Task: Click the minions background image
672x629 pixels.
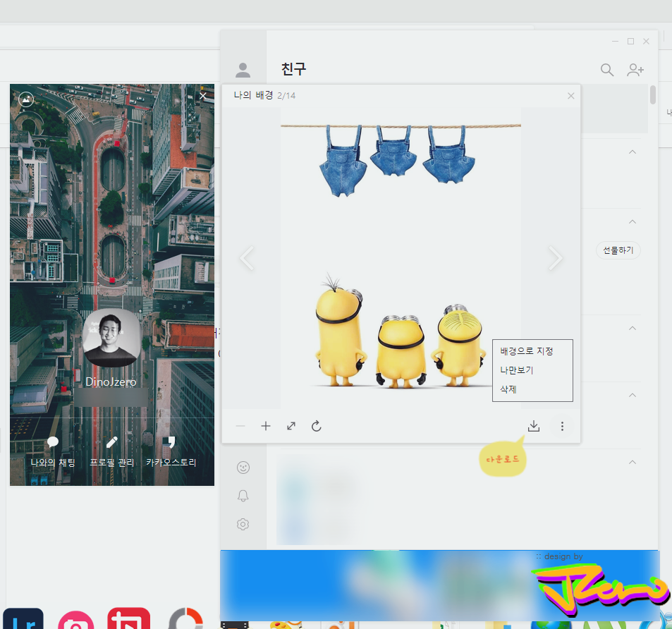Action: click(x=401, y=257)
